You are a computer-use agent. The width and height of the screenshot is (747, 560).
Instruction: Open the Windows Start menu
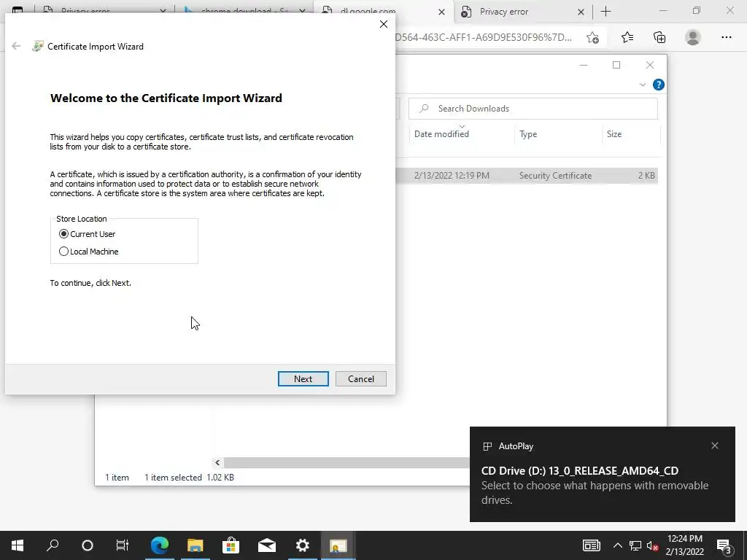18,545
